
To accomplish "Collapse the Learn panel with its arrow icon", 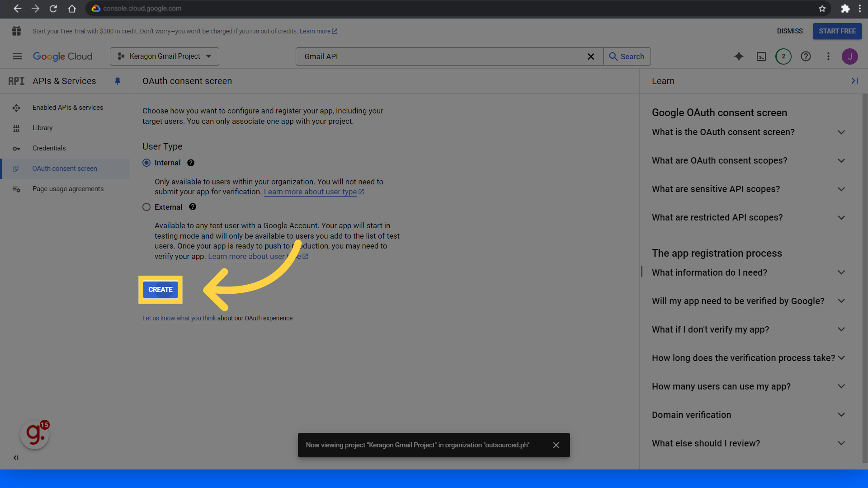I will tap(854, 81).
